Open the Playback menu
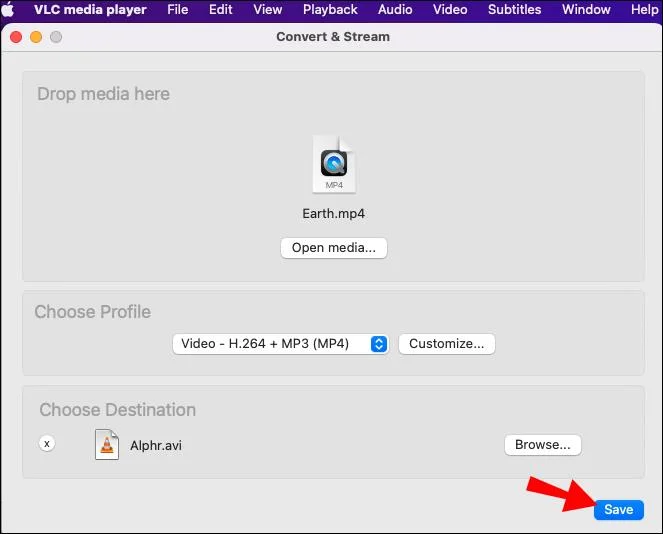The height and width of the screenshot is (534, 663). [x=330, y=9]
